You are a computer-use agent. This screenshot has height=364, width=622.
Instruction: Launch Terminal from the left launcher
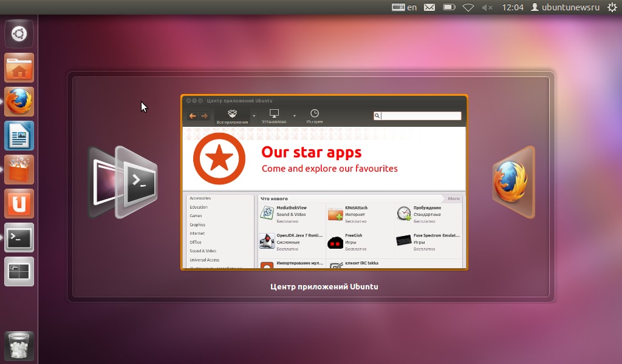click(19, 238)
